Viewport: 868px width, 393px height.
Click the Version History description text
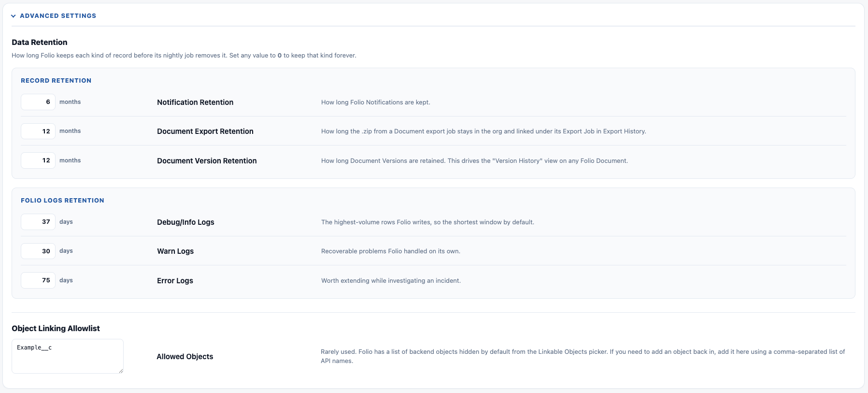(474, 161)
